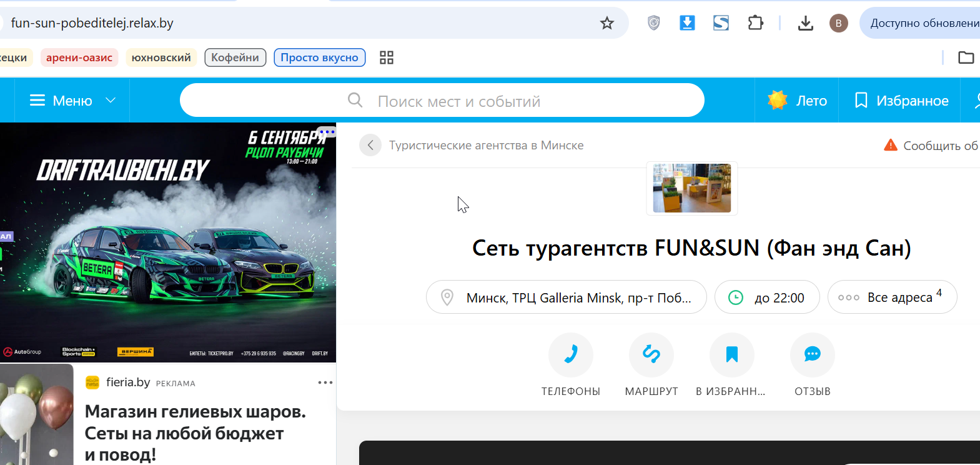Image resolution: width=980 pixels, height=465 pixels.
Task: Open the browser extensions puzzle icon
Action: click(x=755, y=23)
